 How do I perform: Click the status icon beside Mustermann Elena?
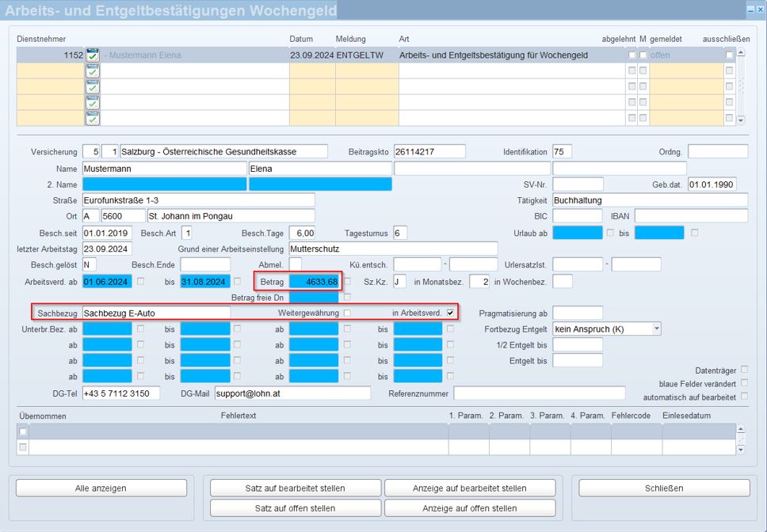click(x=93, y=55)
